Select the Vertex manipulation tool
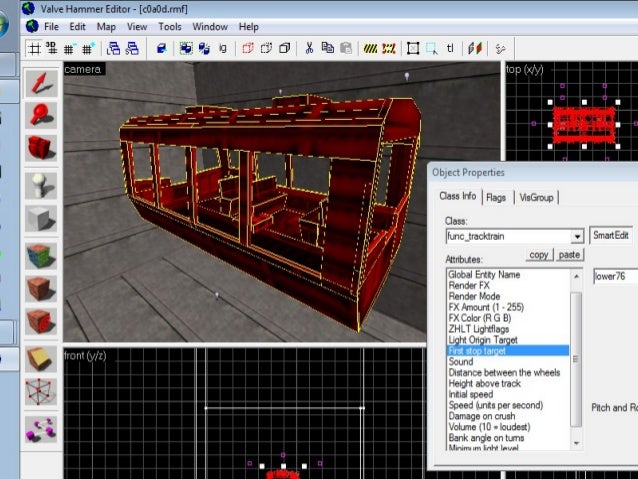 pos(41,393)
